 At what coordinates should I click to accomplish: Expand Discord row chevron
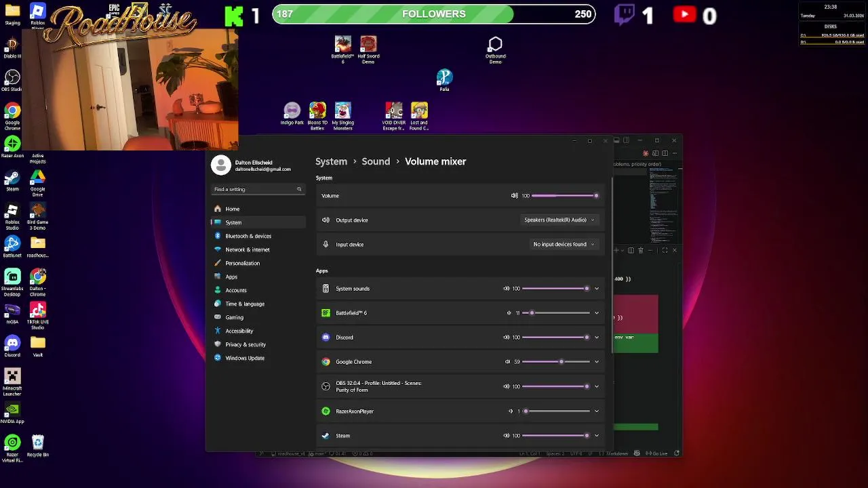597,338
